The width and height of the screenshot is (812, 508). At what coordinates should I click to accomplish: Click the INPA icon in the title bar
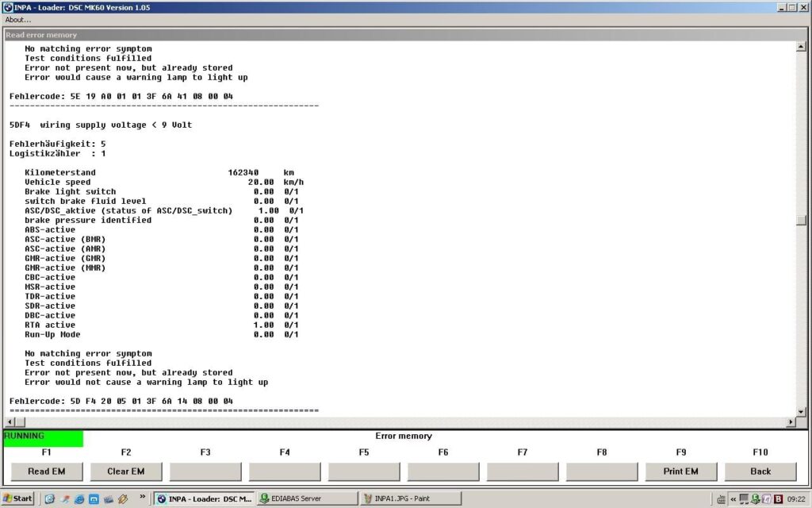click(7, 7)
